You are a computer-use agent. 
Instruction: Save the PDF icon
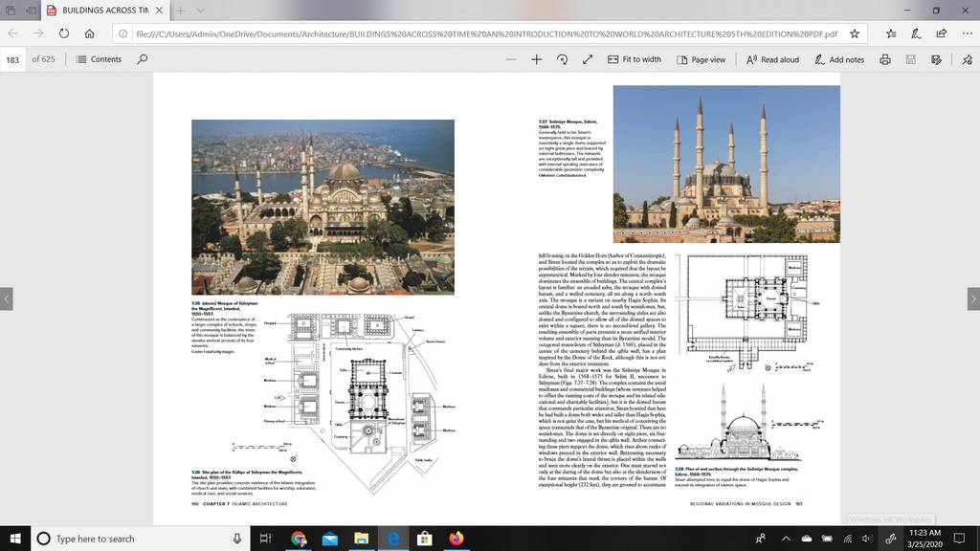(x=911, y=59)
